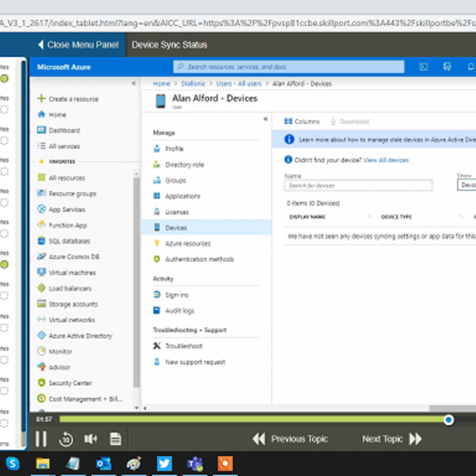Open the stale devices info banner
Screen dimensions: 476x476
tap(374, 139)
